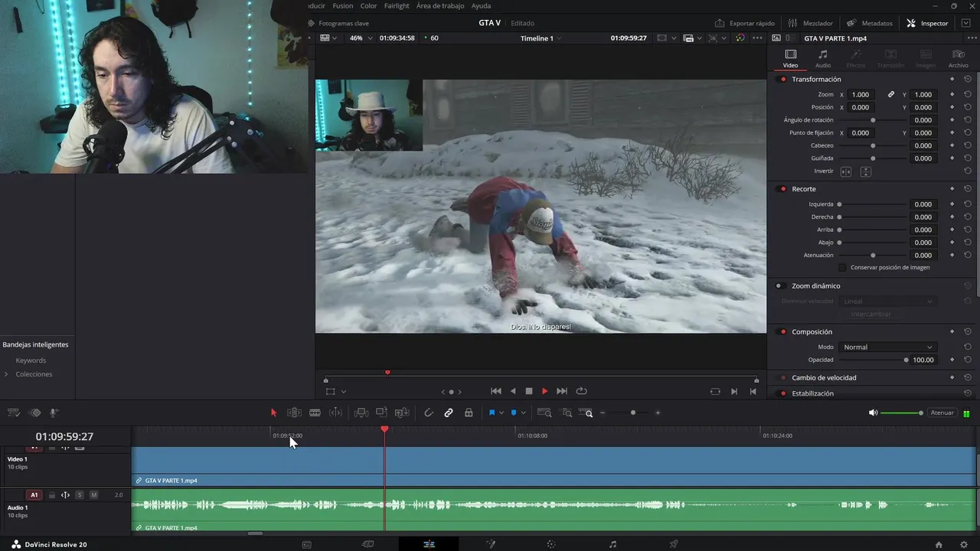Image resolution: width=980 pixels, height=551 pixels.
Task: Expand the Colecciones tree item
Action: [6, 374]
